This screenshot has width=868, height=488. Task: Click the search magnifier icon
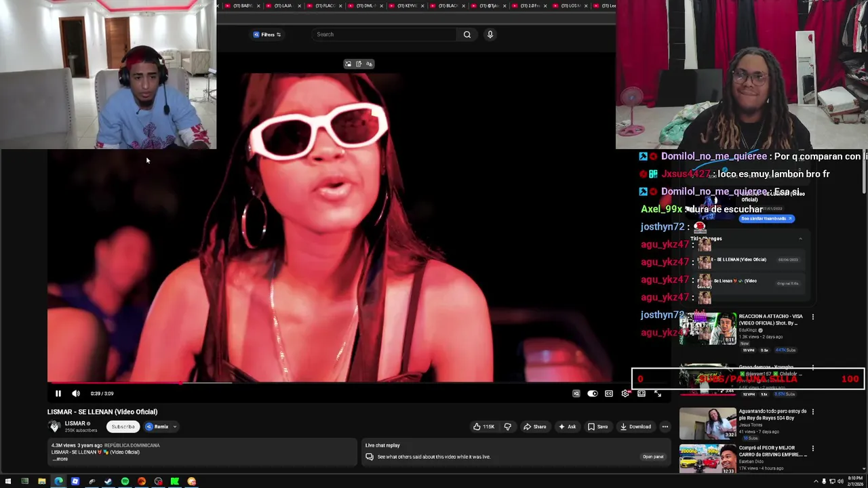467,35
